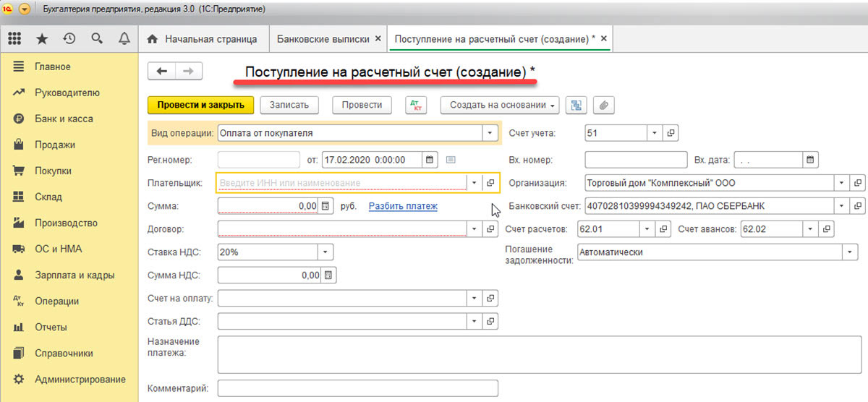This screenshot has height=402, width=868.
Task: Open the sections grid menu icon
Action: coord(14,38)
